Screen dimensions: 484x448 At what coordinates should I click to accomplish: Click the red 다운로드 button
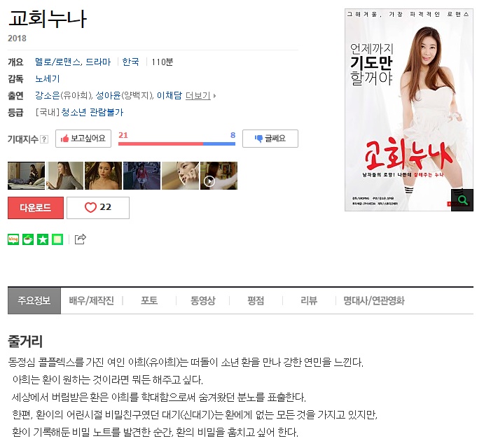click(x=36, y=208)
